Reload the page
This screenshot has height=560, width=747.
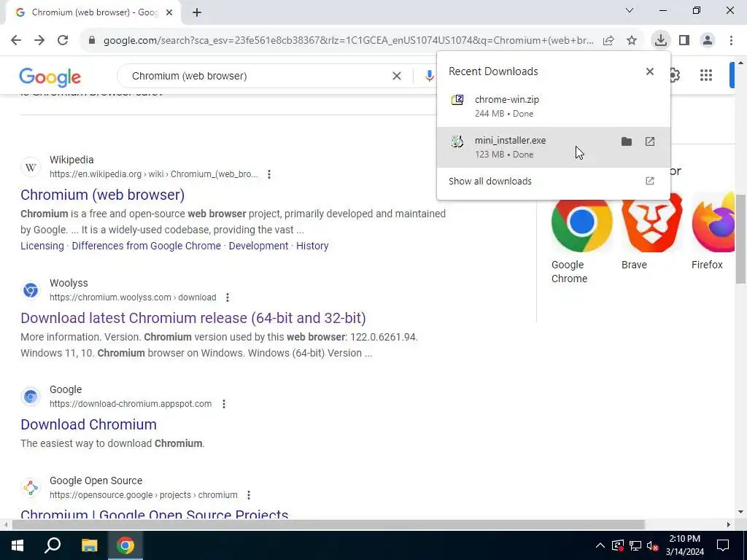click(x=63, y=40)
